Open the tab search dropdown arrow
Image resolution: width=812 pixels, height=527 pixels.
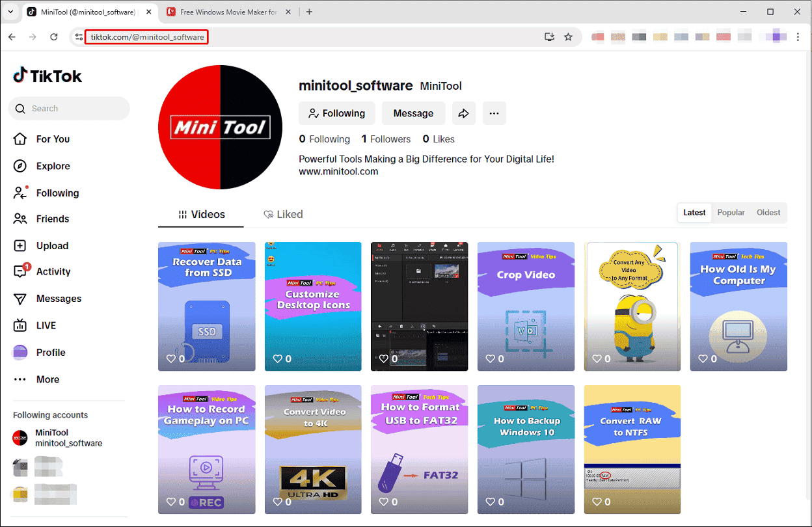pos(10,12)
